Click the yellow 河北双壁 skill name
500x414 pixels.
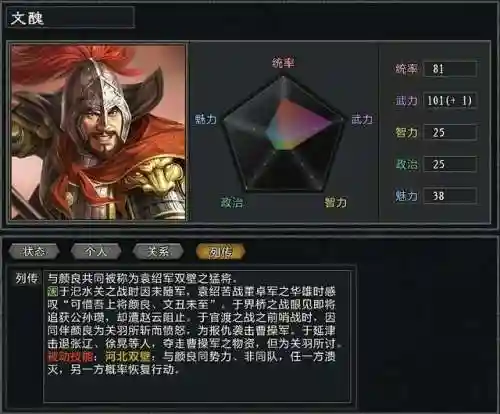[x=128, y=357]
